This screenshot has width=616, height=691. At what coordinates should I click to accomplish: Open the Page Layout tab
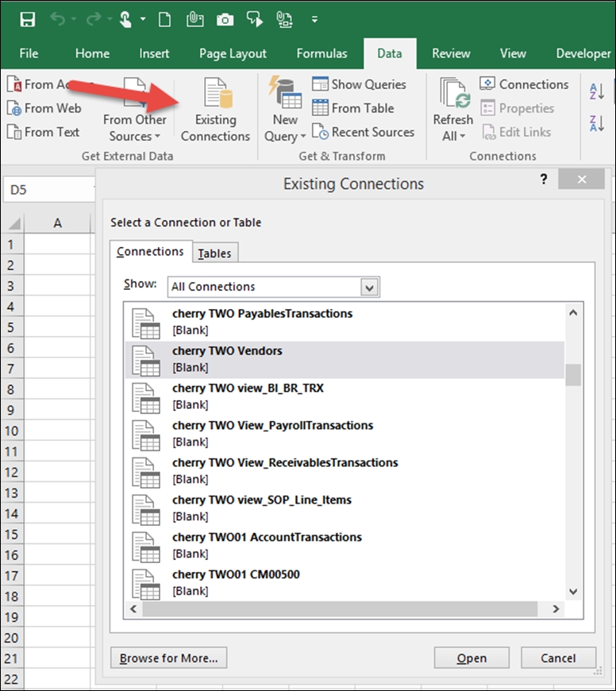coord(233,53)
